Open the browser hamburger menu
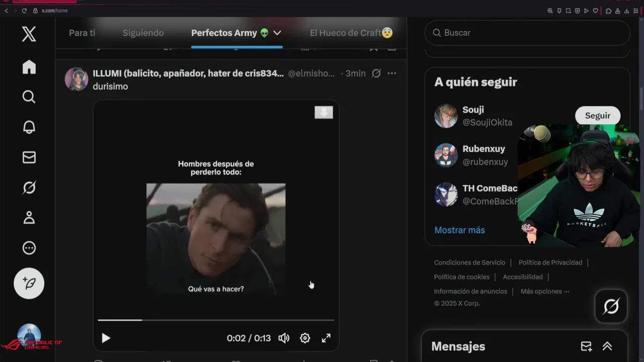This screenshot has height=362, width=644. pos(635,11)
